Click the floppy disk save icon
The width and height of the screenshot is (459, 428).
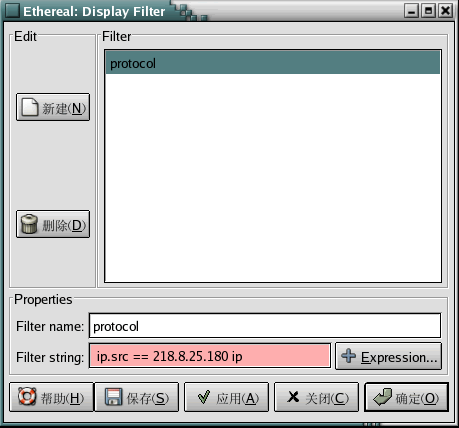114,397
